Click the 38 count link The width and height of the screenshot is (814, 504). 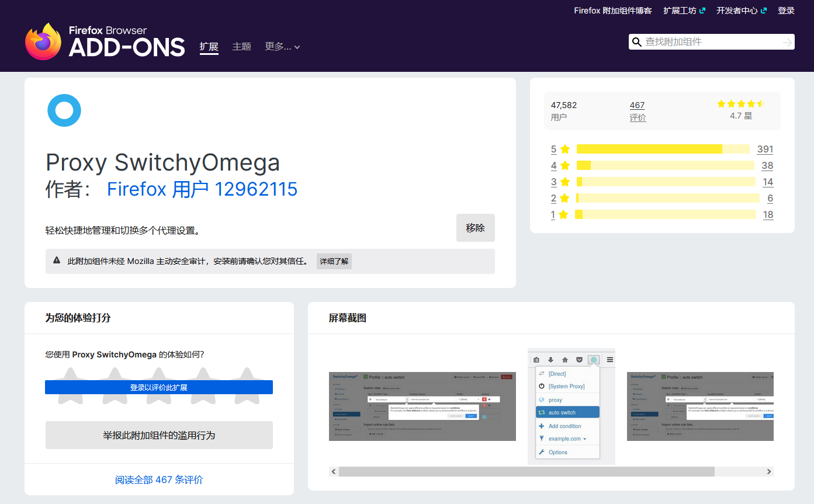[x=767, y=165]
